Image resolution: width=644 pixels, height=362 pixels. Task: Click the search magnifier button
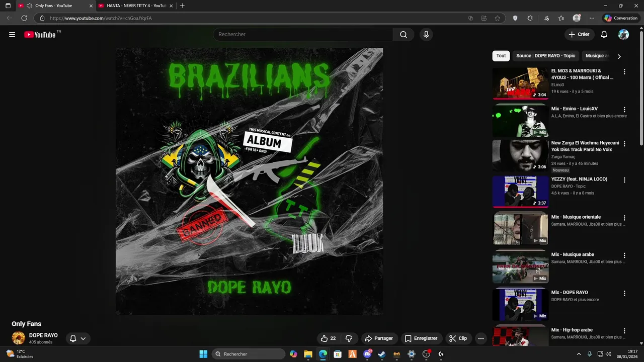(x=404, y=34)
